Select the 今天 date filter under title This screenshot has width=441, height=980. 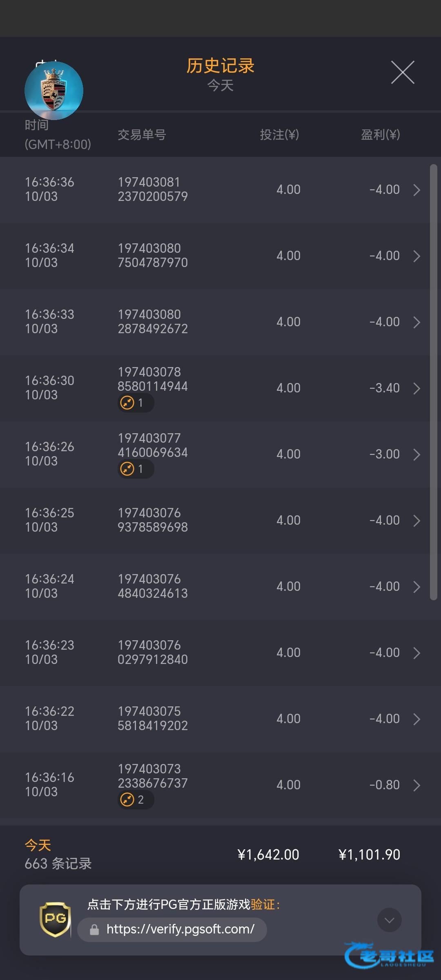[220, 86]
